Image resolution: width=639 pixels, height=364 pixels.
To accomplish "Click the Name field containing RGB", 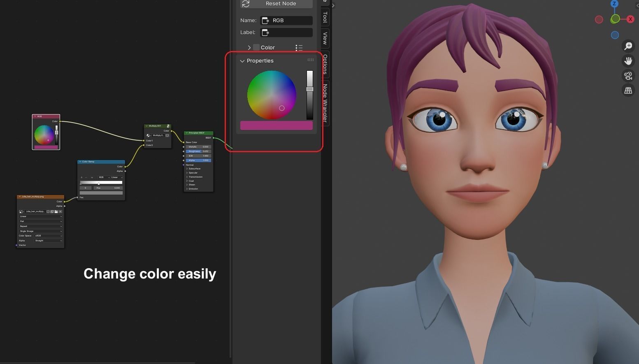I will 286,21.
